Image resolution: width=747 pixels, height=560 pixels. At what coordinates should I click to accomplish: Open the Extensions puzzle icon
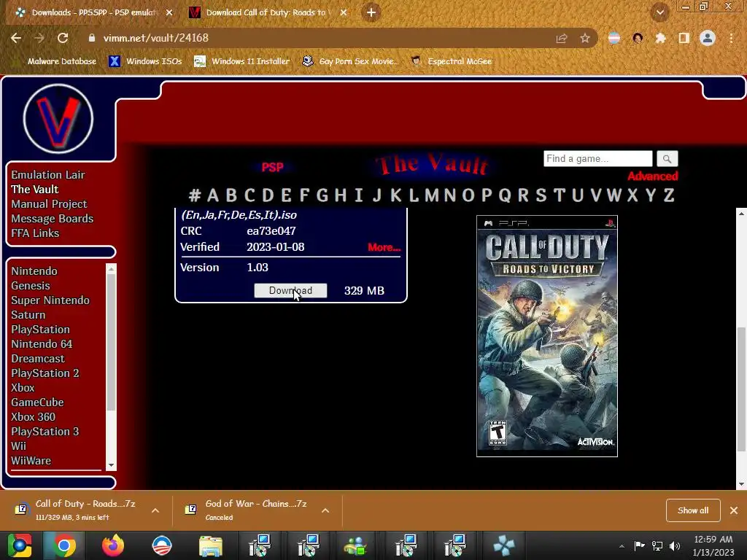(660, 38)
